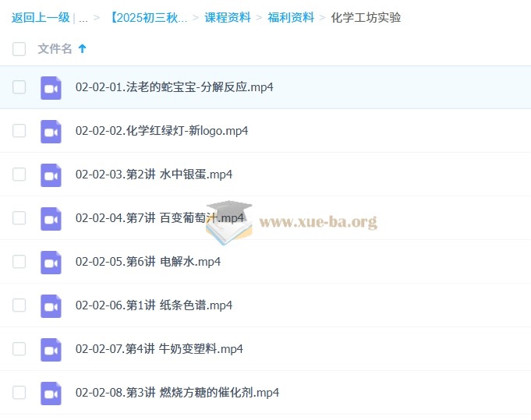531x420 pixels.
Task: Click video icon for 燃烧方糖的催化剂.mp4
Action: click(x=51, y=393)
